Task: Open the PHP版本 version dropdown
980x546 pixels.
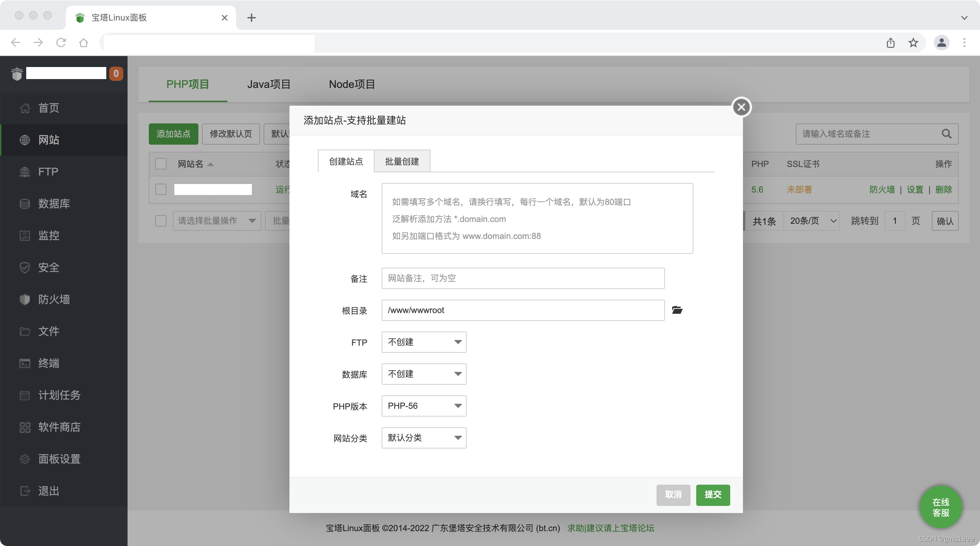Action: point(423,406)
